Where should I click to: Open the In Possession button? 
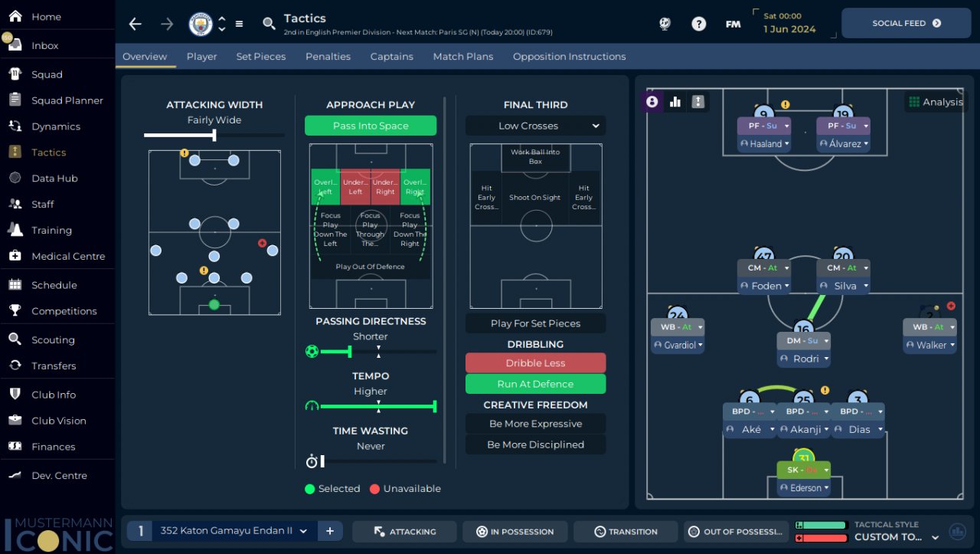click(x=515, y=531)
